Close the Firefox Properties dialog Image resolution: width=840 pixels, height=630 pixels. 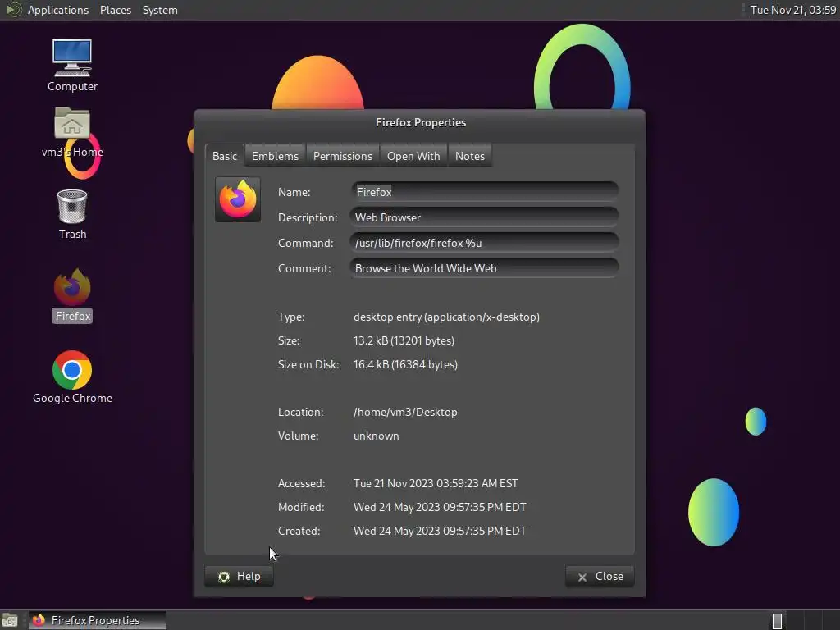click(x=600, y=577)
